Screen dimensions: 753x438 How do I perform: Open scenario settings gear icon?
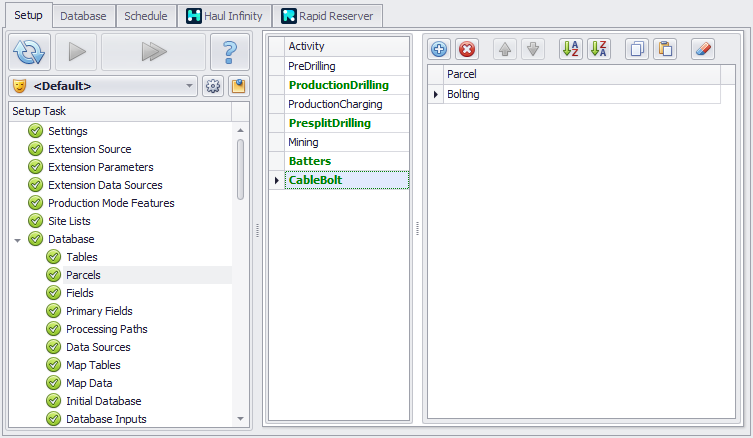[212, 86]
